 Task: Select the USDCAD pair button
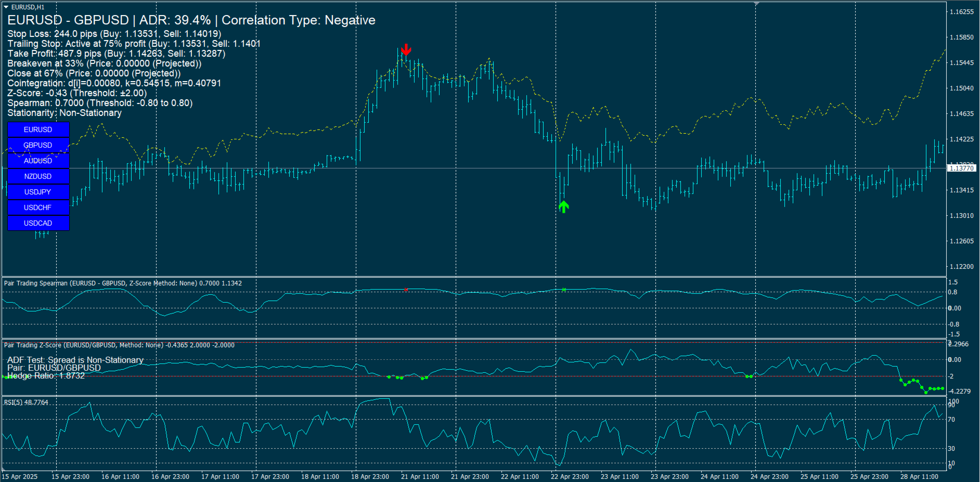pyautogui.click(x=37, y=223)
